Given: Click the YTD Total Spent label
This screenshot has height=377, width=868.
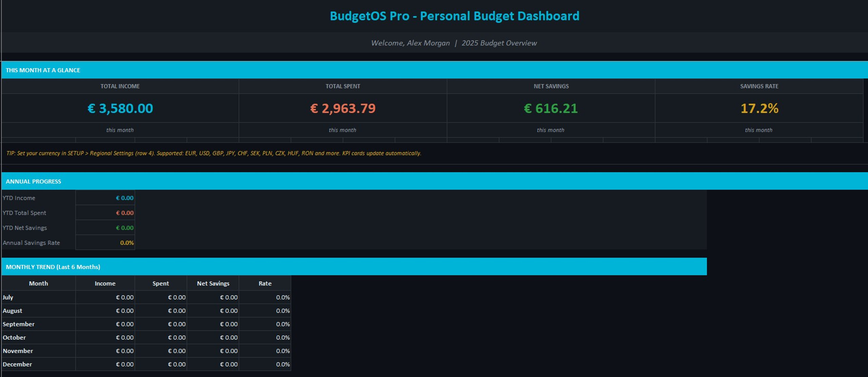Looking at the screenshot, I should 24,213.
